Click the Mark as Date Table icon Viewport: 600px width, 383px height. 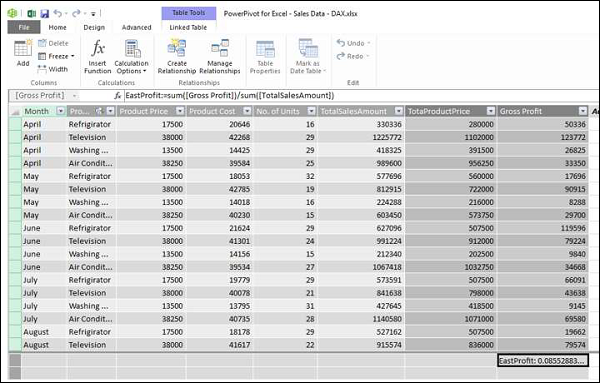tap(308, 48)
